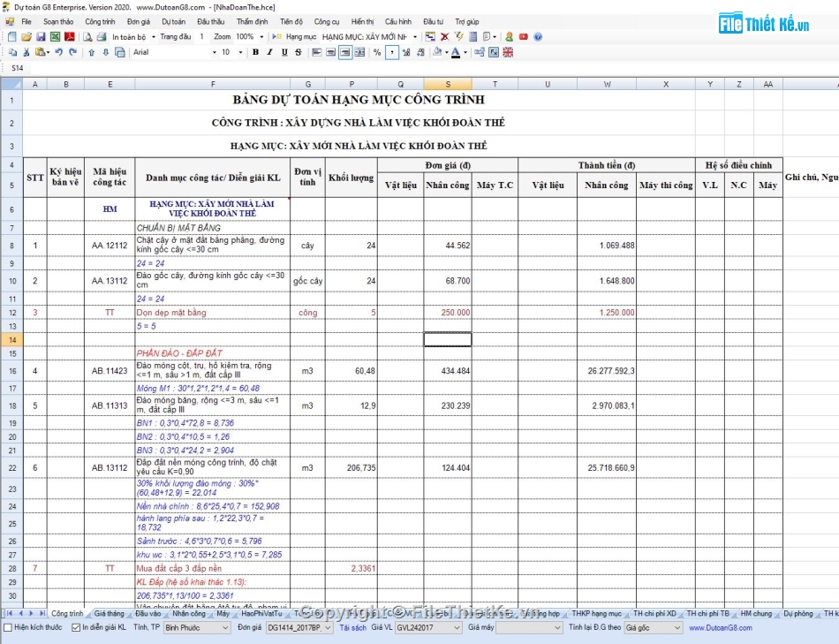Move the row down with the down arrow
The width and height of the screenshot is (839, 644).
point(106,52)
